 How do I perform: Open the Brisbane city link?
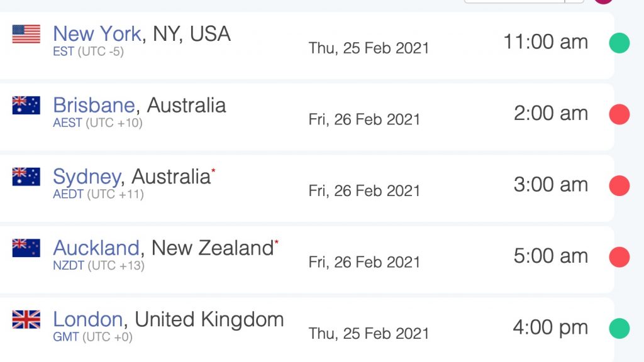click(x=94, y=105)
